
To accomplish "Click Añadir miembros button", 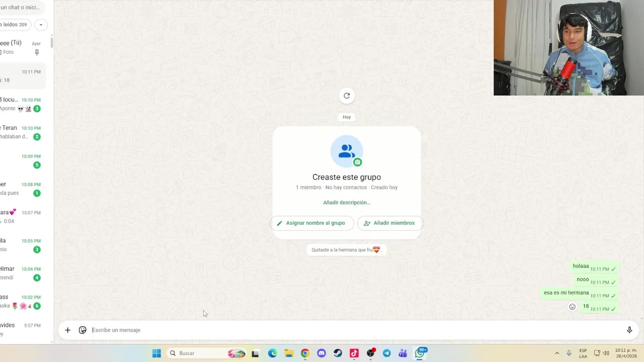I will (x=390, y=223).
